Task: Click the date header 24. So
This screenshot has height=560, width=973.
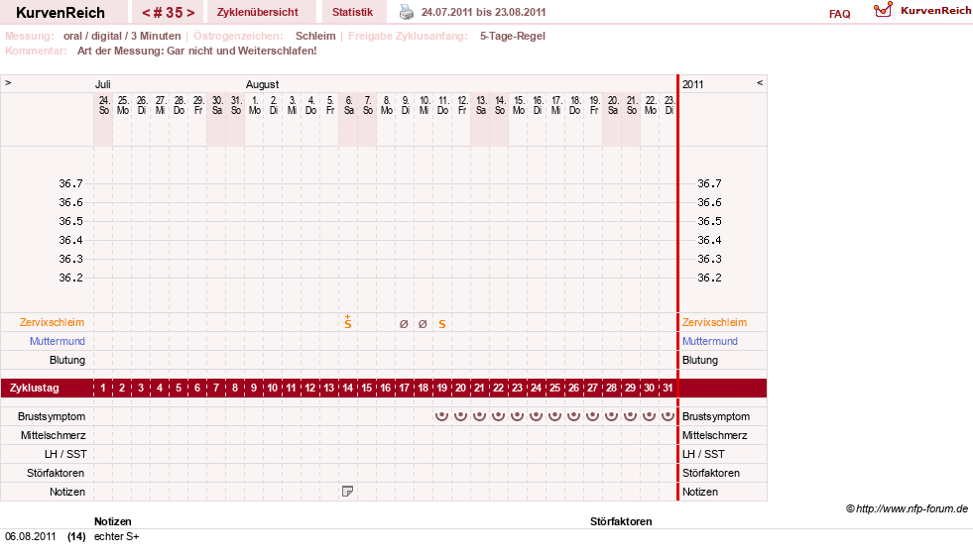Action: [x=103, y=105]
